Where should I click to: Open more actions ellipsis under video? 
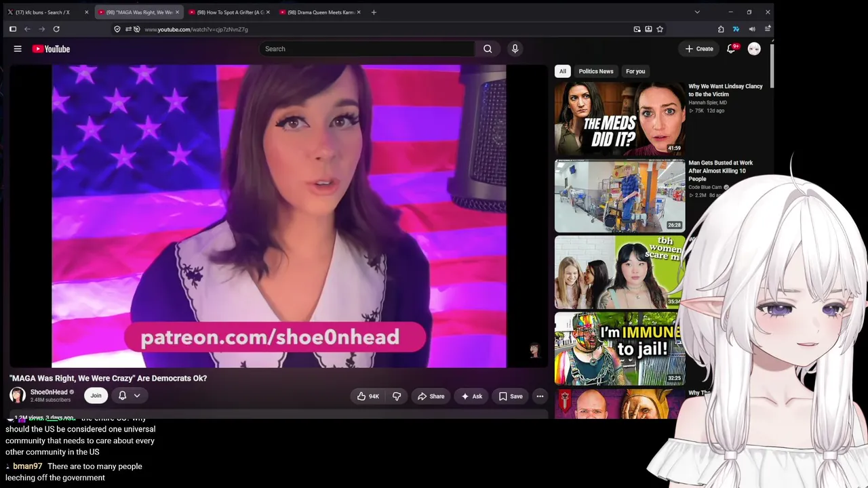click(540, 396)
